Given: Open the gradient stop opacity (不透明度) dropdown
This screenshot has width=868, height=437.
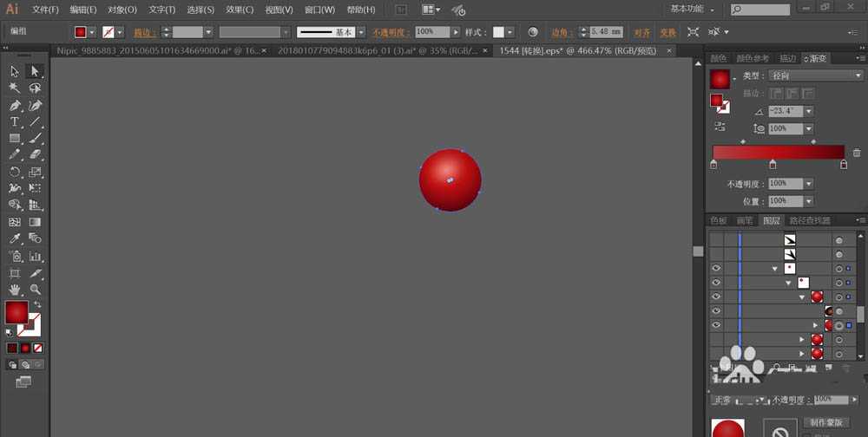Looking at the screenshot, I should pos(809,184).
